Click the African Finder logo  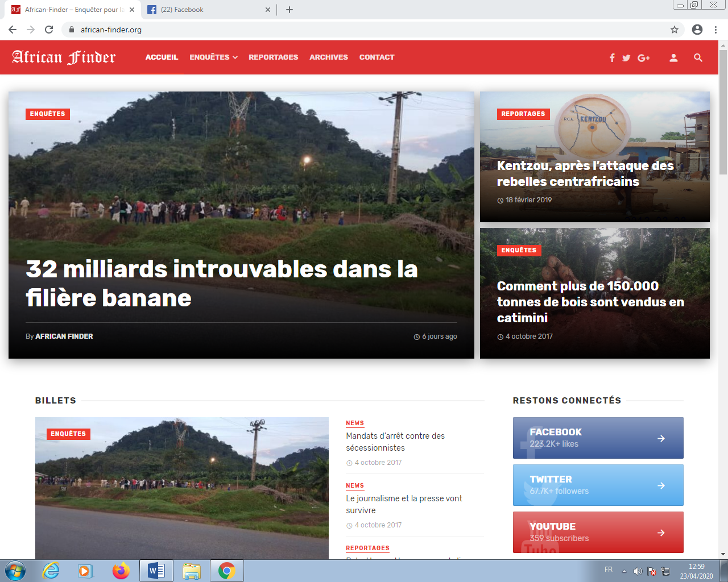[x=64, y=57]
